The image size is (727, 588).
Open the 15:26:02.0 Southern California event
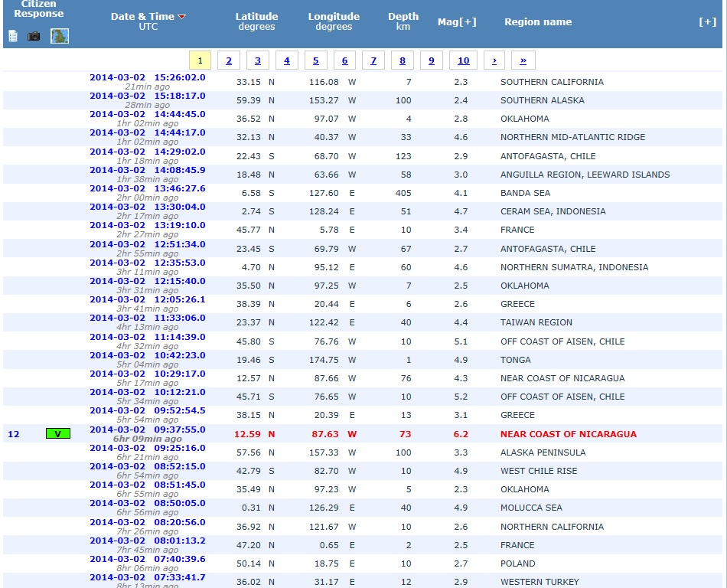point(148,77)
